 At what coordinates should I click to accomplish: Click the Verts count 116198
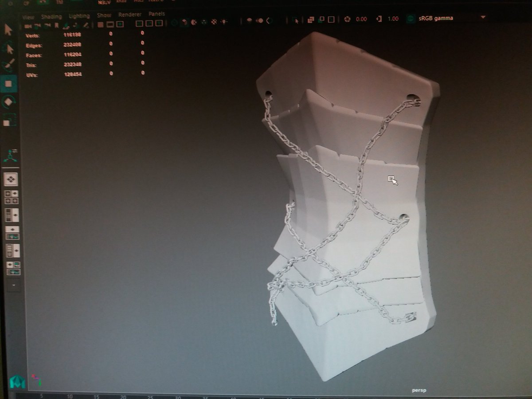click(72, 35)
